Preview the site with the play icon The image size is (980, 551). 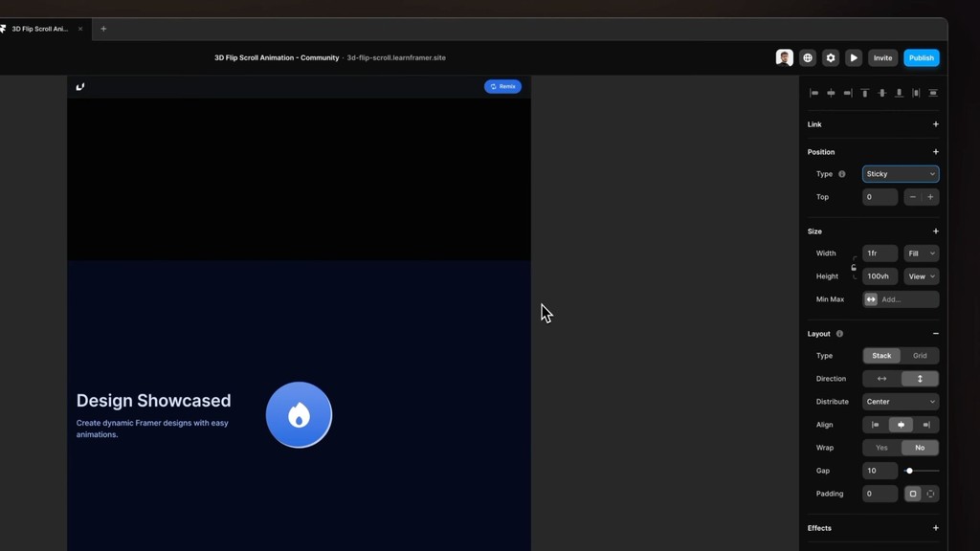(854, 57)
